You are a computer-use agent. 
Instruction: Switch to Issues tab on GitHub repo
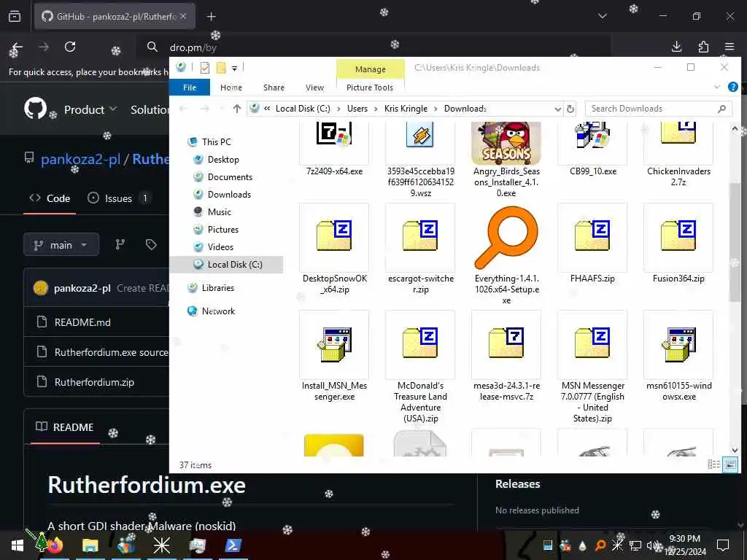120,198
